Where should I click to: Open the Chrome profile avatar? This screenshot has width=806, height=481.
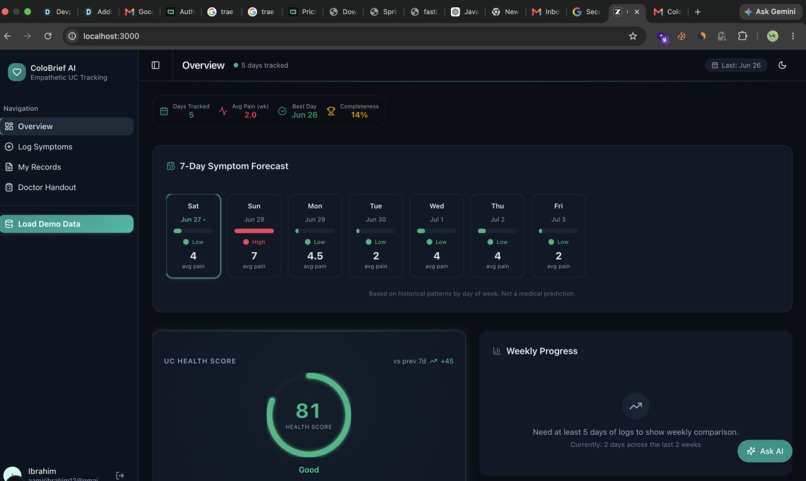point(772,36)
